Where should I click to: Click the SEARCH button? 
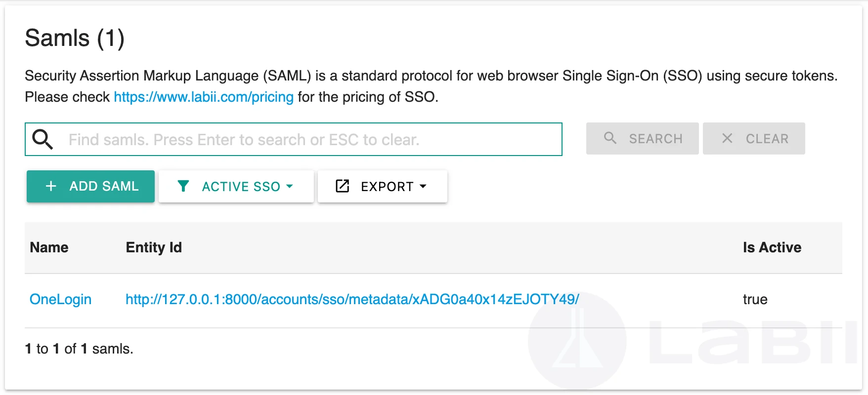pyautogui.click(x=643, y=138)
